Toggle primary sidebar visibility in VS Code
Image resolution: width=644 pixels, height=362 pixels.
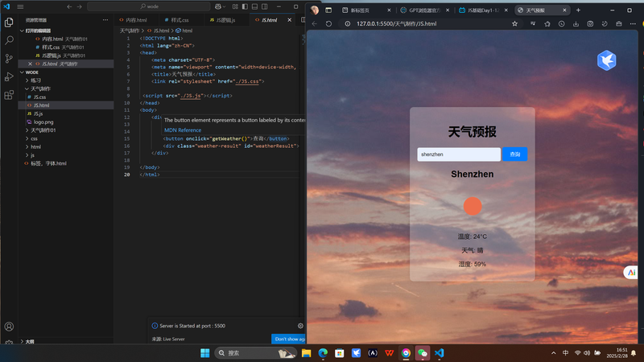point(246,6)
